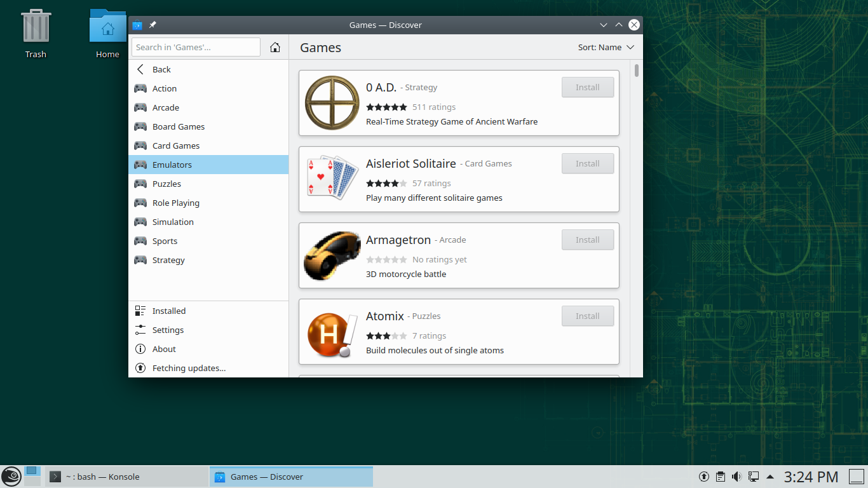Install Atomix
Image resolution: width=868 pixels, height=488 pixels.
[x=588, y=316]
